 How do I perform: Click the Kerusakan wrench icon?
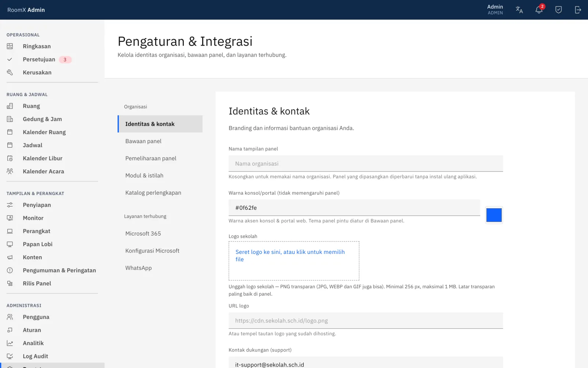tap(10, 72)
